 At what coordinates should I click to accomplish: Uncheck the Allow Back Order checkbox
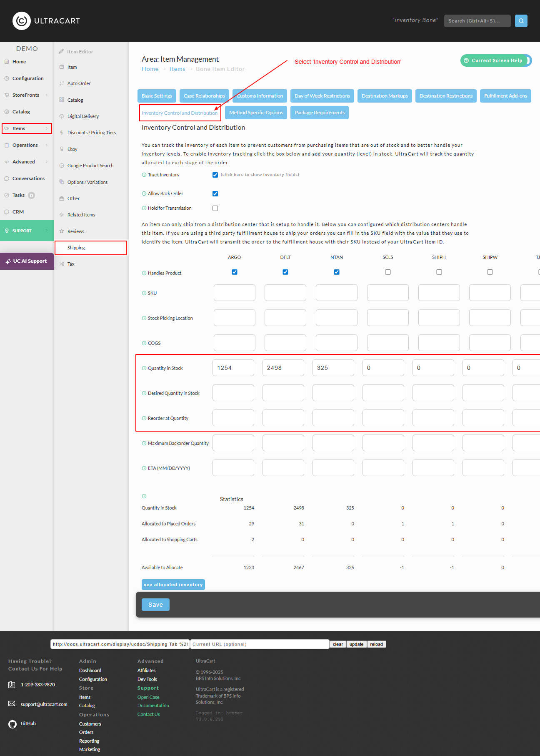click(x=215, y=193)
